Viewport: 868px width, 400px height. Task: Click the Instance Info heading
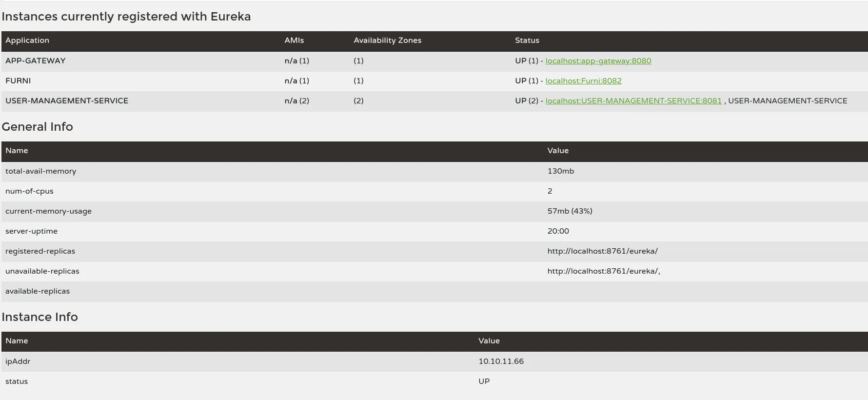pyautogui.click(x=39, y=317)
